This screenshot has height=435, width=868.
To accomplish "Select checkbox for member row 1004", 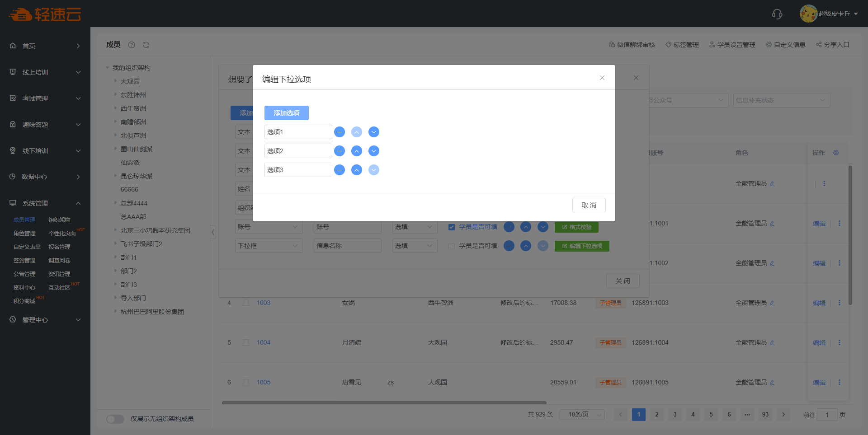I will point(246,342).
